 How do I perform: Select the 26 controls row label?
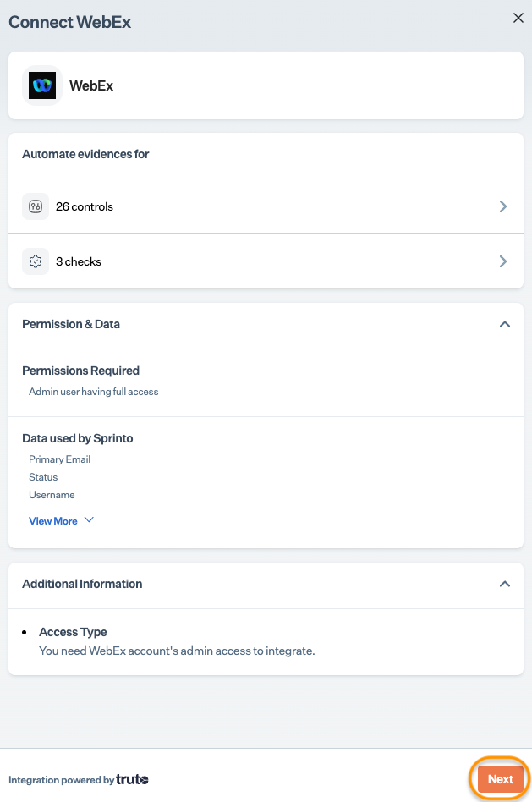(85, 206)
